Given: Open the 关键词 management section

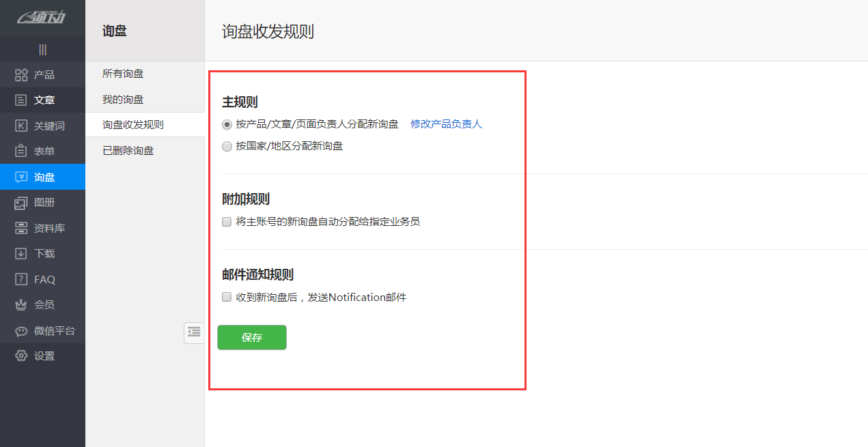Looking at the screenshot, I should click(x=42, y=125).
